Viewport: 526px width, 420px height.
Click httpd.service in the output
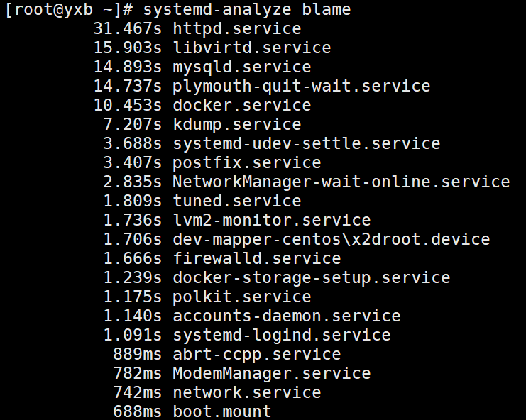pos(237,29)
